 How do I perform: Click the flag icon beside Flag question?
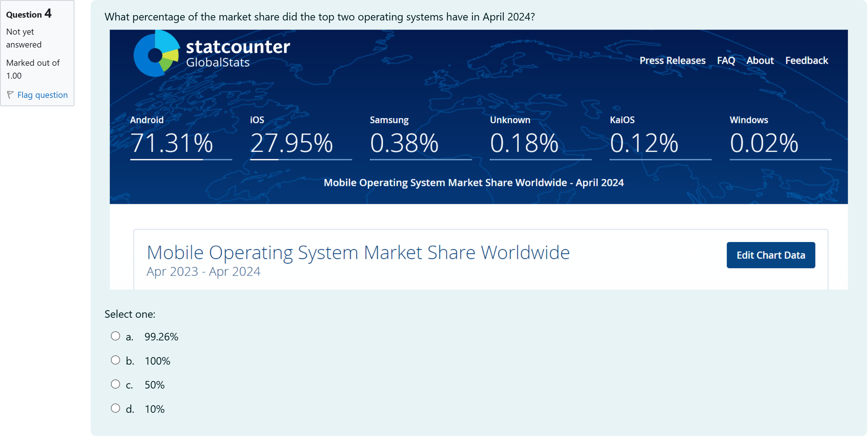(x=10, y=95)
